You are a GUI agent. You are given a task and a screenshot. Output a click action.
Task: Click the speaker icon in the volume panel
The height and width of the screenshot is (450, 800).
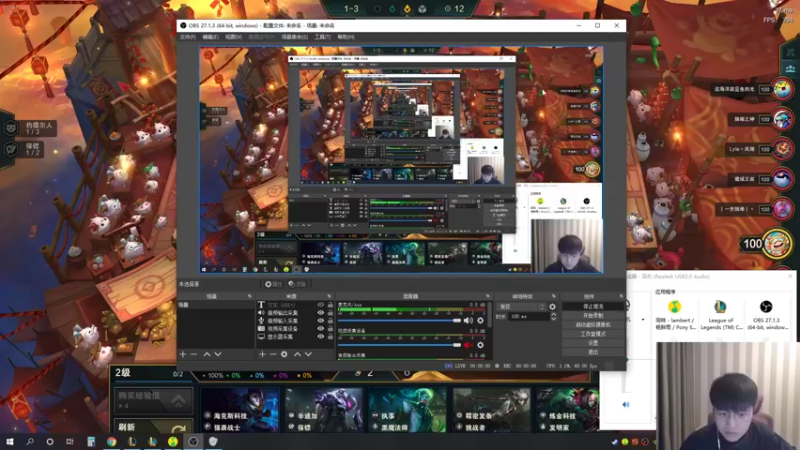(x=626, y=405)
